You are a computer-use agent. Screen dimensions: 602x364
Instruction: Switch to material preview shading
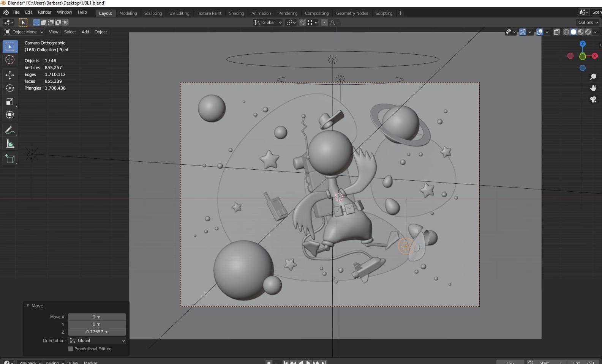(x=581, y=32)
